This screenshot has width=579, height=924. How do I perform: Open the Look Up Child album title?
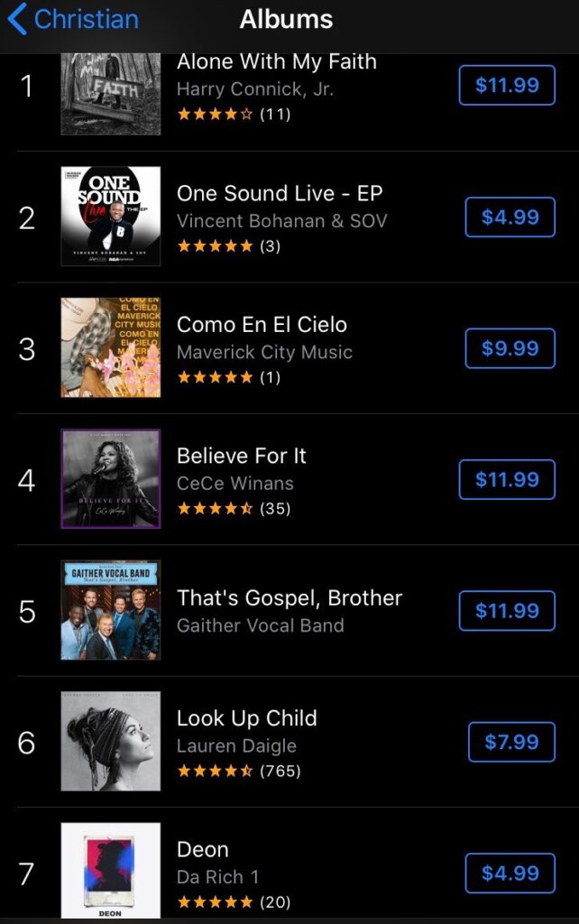(x=246, y=718)
